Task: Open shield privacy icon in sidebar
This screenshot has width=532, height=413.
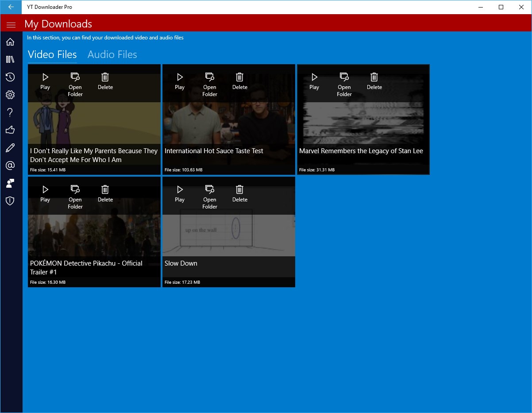Action: pyautogui.click(x=10, y=201)
